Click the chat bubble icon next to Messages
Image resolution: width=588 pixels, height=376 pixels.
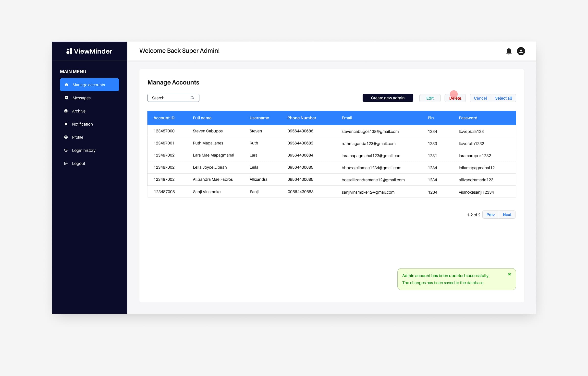[66, 98]
